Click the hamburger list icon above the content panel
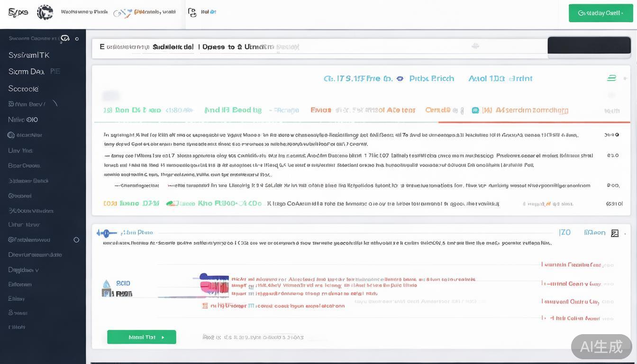The height and width of the screenshot is (364, 637). tap(611, 77)
